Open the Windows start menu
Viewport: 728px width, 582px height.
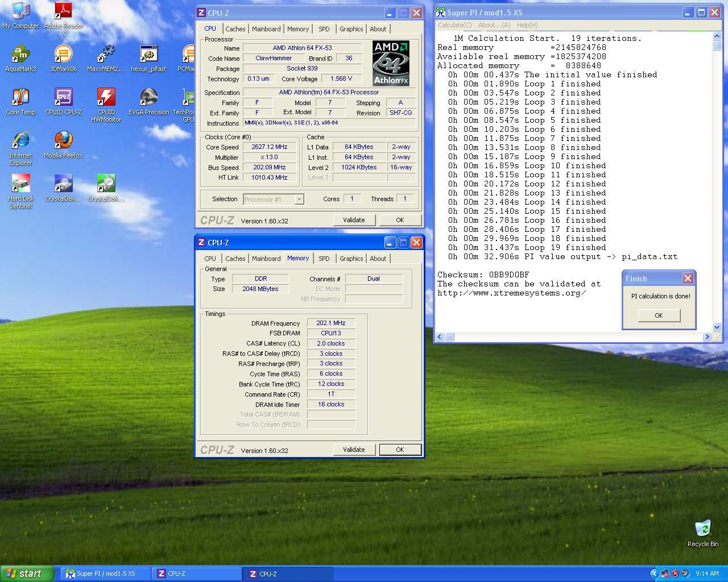tap(27, 573)
